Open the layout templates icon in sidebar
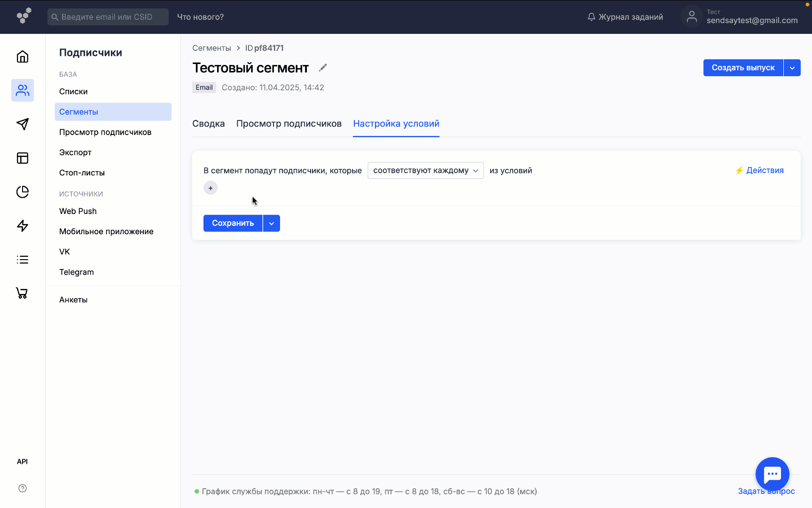Screen dimensions: 812x508 (23, 158)
